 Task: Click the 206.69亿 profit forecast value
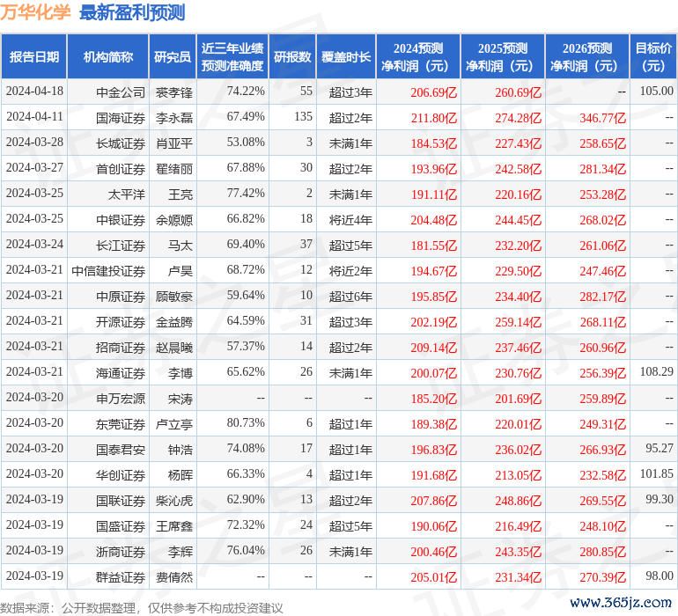tap(433, 92)
